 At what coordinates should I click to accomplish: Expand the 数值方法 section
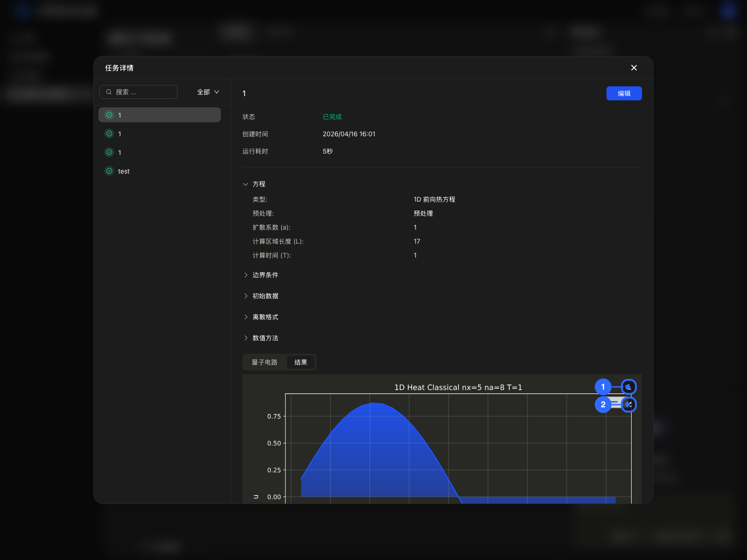tap(246, 338)
